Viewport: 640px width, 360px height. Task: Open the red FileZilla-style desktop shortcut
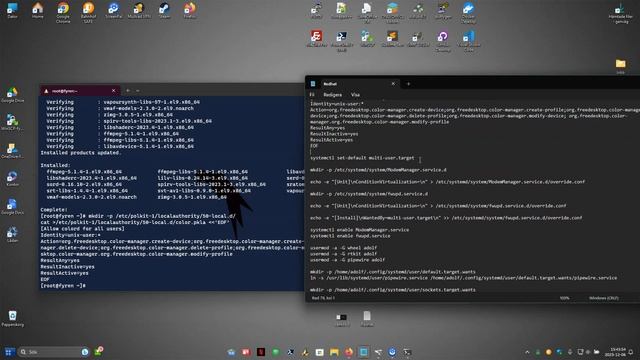click(316, 39)
